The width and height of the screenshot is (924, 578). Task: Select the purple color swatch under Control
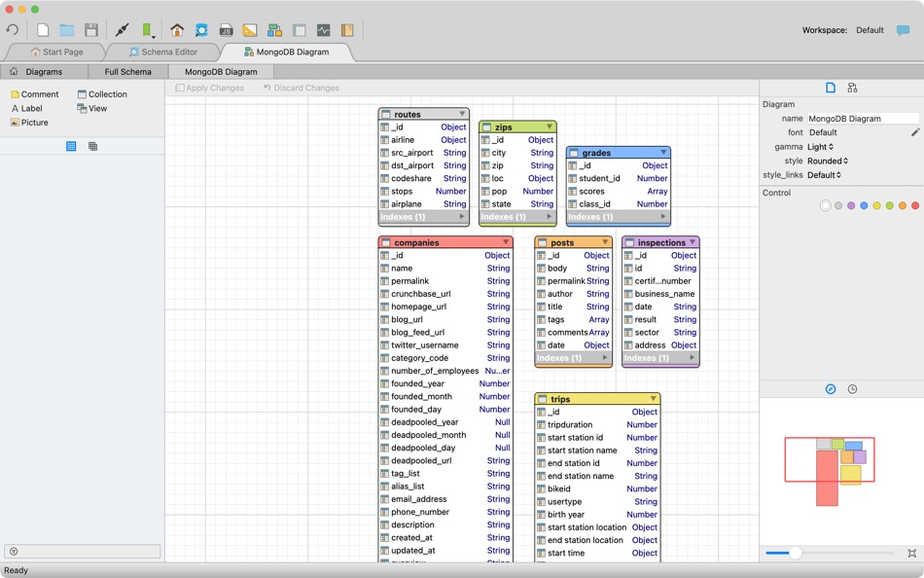[851, 205]
